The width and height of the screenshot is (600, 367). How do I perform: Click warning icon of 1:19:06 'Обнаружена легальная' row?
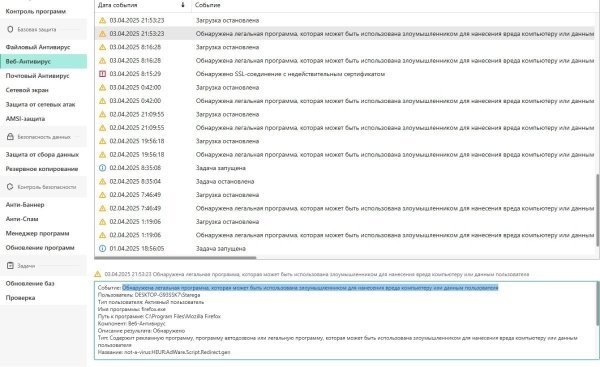click(x=103, y=235)
